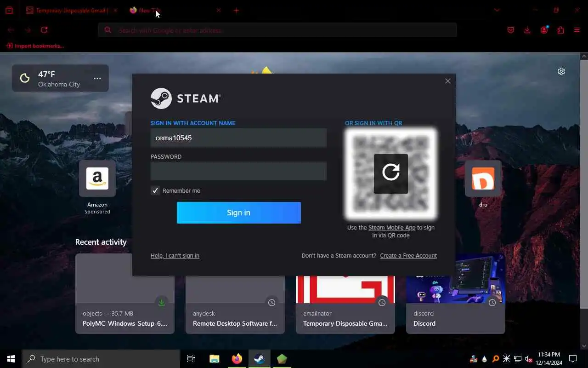Toggle the Remember me checkbox
Viewport: 588px width, 368px height.
pyautogui.click(x=155, y=190)
